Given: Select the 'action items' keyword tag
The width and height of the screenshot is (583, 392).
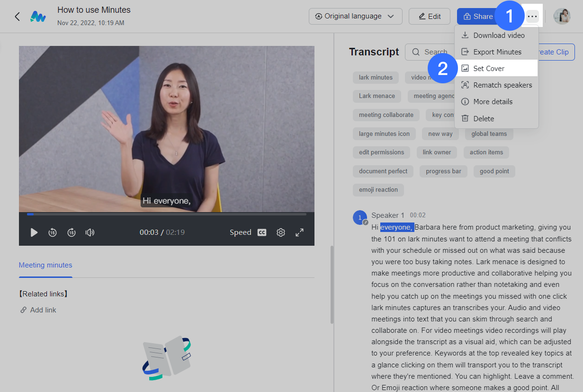Looking at the screenshot, I should click(486, 152).
